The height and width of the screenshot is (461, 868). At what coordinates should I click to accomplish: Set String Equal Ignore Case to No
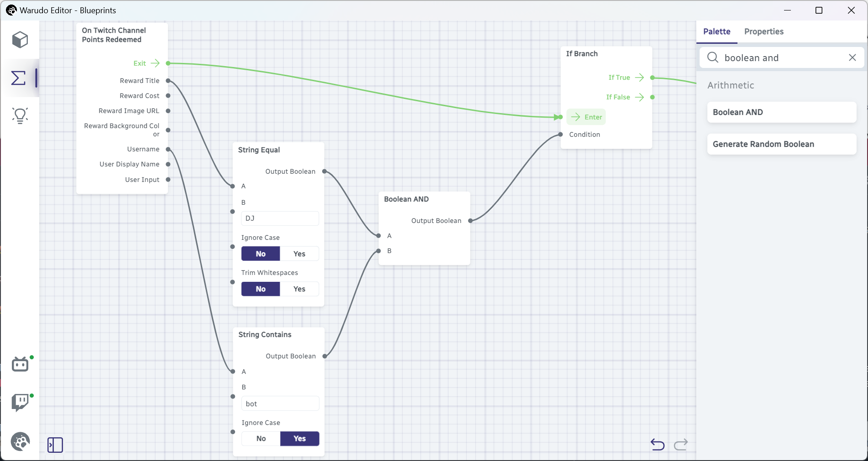(261, 254)
